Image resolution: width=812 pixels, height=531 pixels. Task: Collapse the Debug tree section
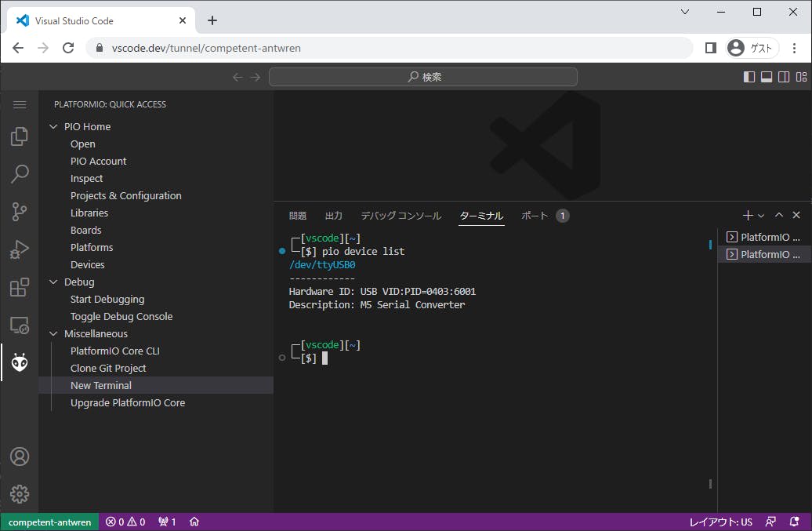point(53,282)
